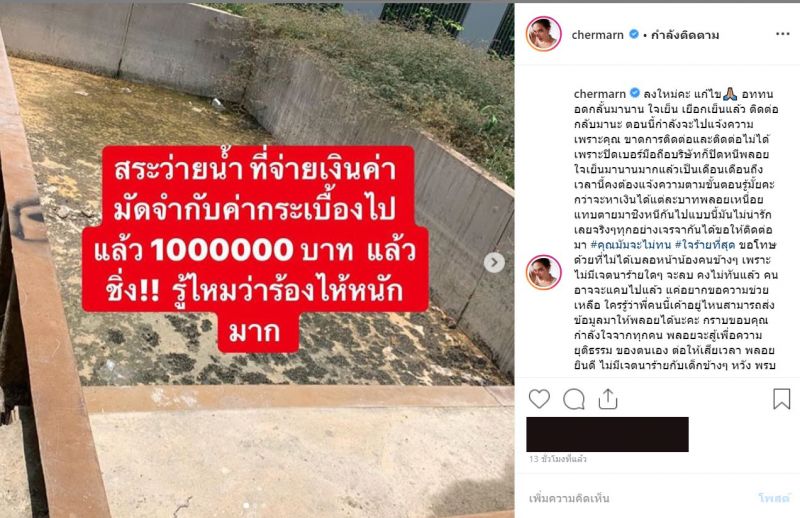This screenshot has width=800, height=518.
Task: Click the โพสต์ post comment button
Action: click(774, 498)
